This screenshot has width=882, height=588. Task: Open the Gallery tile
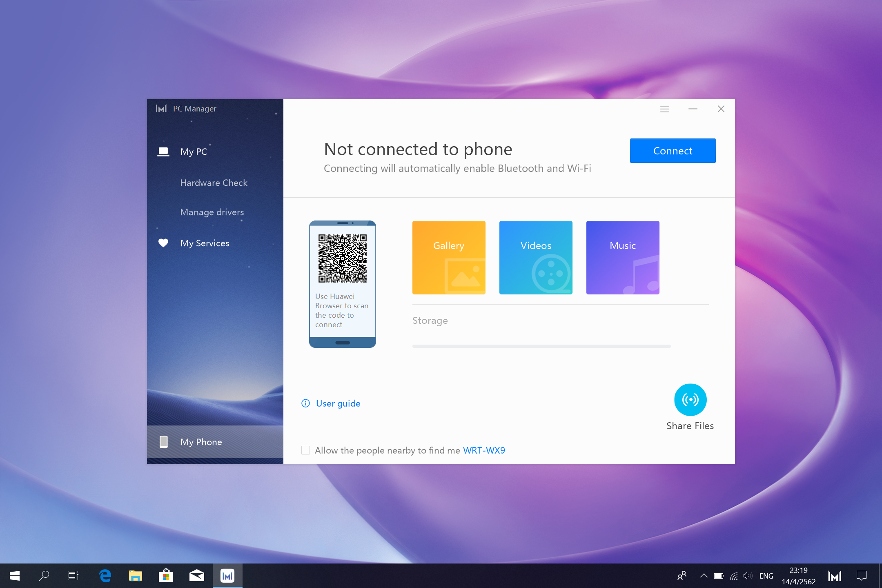click(x=449, y=258)
